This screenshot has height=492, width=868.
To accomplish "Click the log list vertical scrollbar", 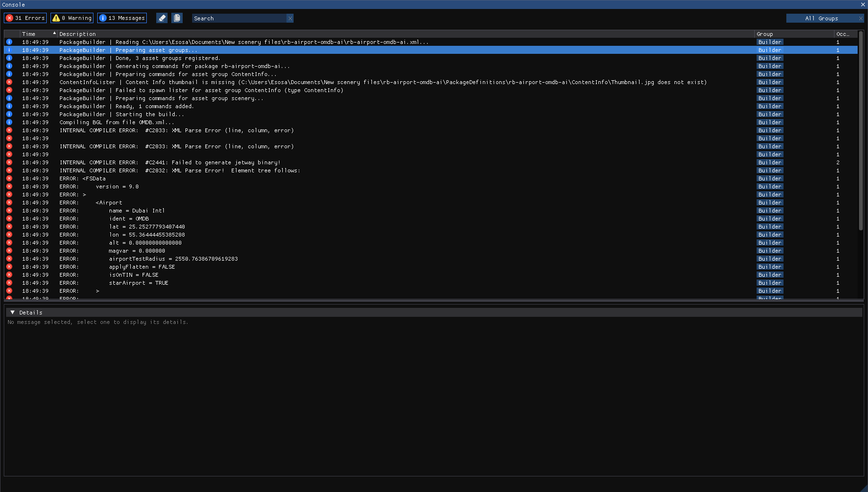I will (x=861, y=132).
